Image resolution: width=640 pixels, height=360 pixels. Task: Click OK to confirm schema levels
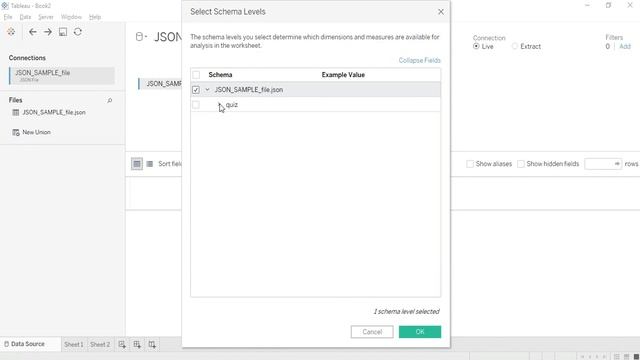point(420,332)
